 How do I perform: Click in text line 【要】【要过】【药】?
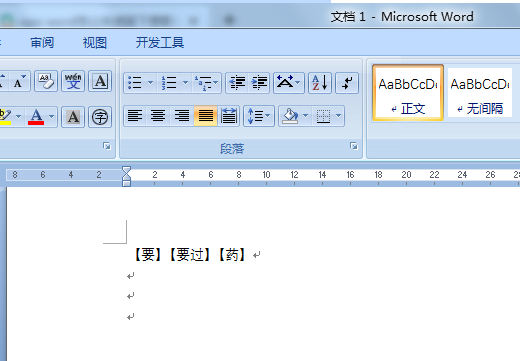(x=189, y=255)
